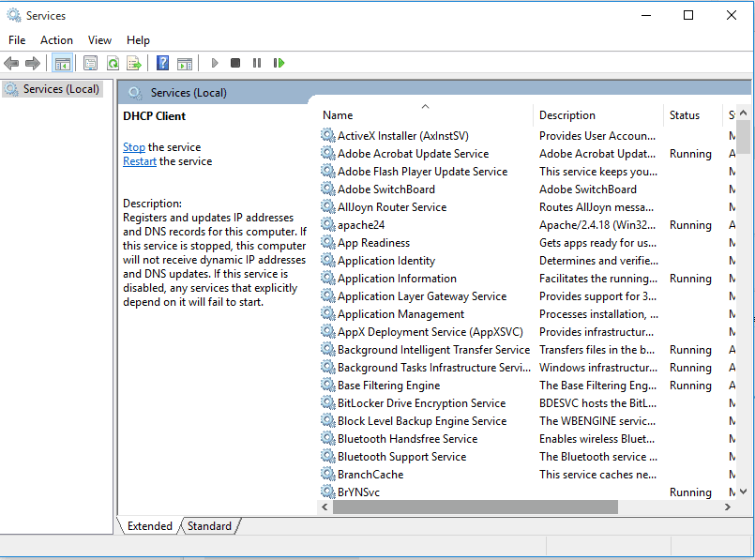Click the Export List toolbar icon
The height and width of the screenshot is (560, 755).
pos(134,63)
